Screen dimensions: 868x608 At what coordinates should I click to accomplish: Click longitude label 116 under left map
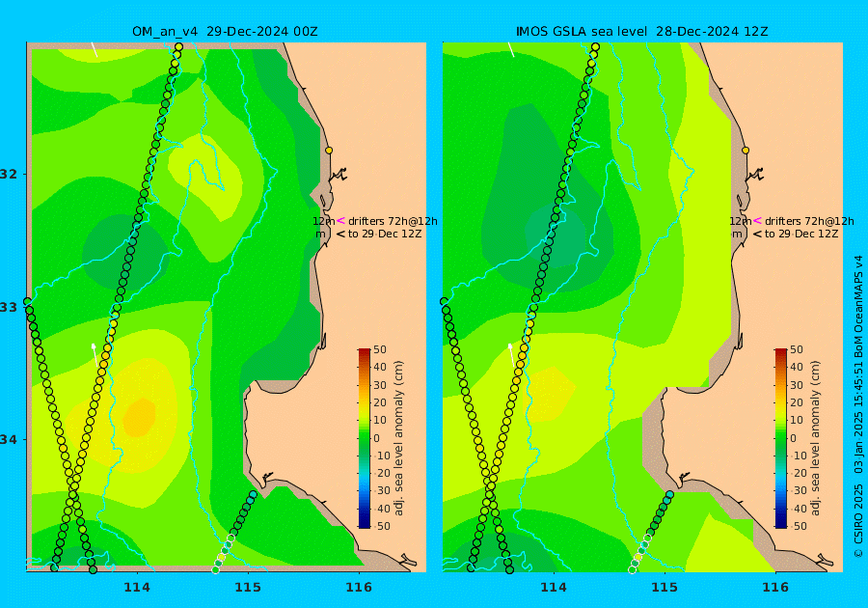click(x=359, y=588)
